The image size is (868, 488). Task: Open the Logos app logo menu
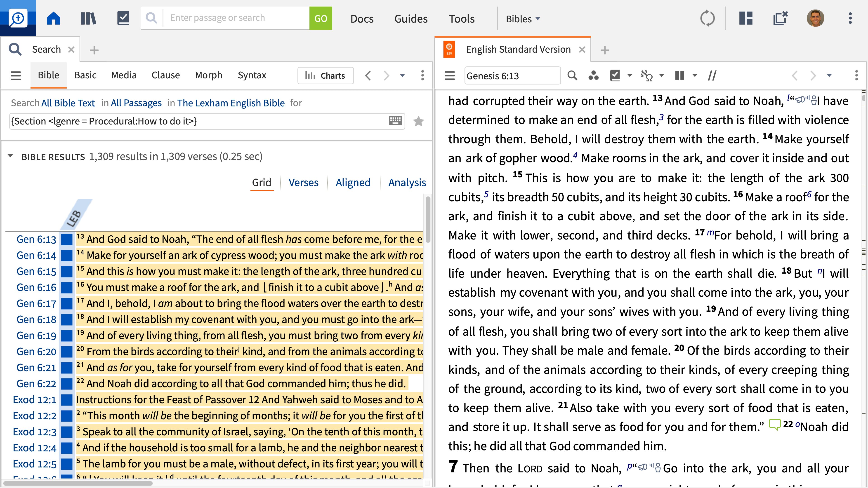point(18,18)
